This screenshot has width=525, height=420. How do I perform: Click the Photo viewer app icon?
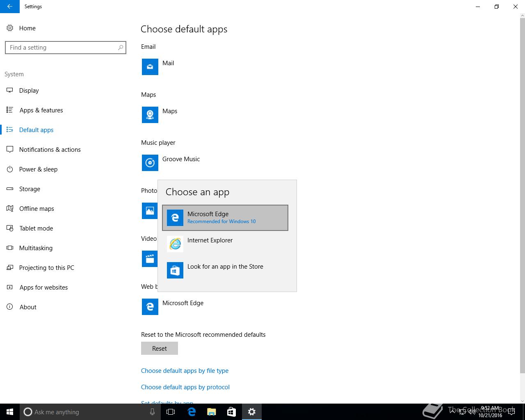coord(150,211)
